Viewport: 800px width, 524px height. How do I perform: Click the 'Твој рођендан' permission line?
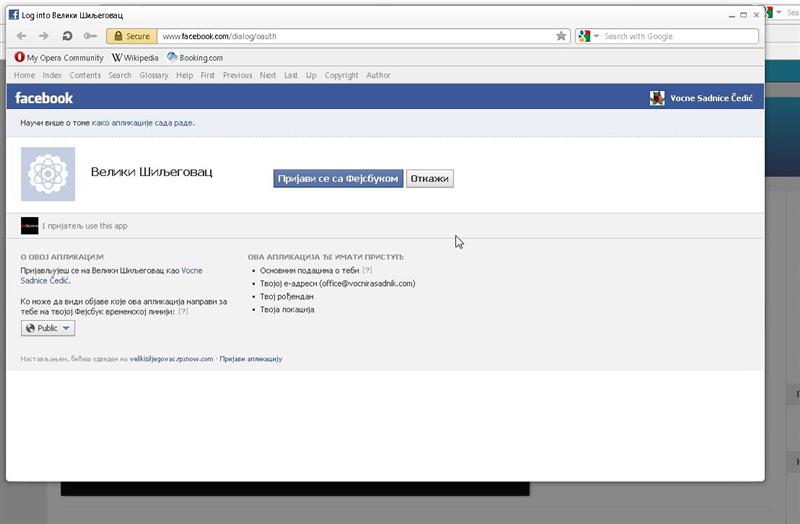(287, 296)
